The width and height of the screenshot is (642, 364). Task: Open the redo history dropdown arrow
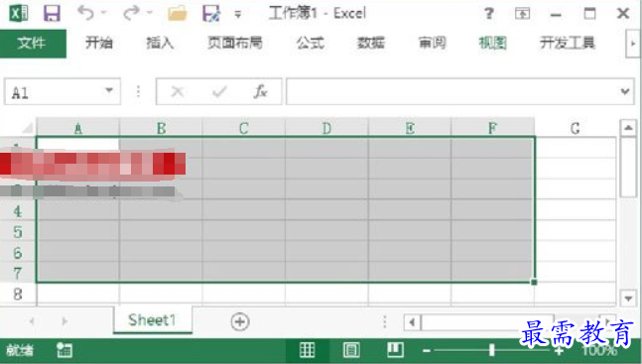[149, 13]
